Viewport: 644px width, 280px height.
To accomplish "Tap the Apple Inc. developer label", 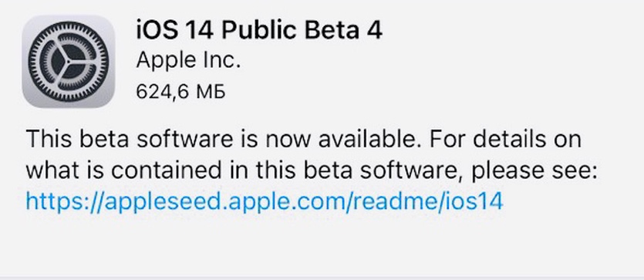I will 188,61.
